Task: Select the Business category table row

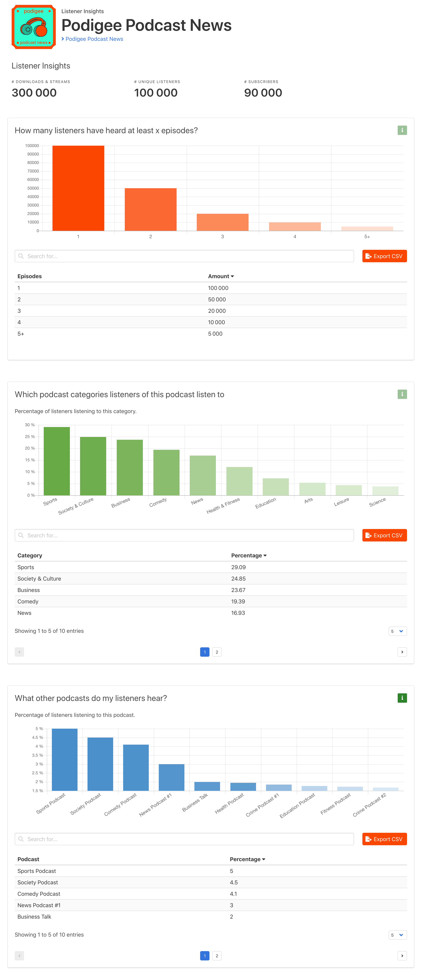Action: point(211,590)
